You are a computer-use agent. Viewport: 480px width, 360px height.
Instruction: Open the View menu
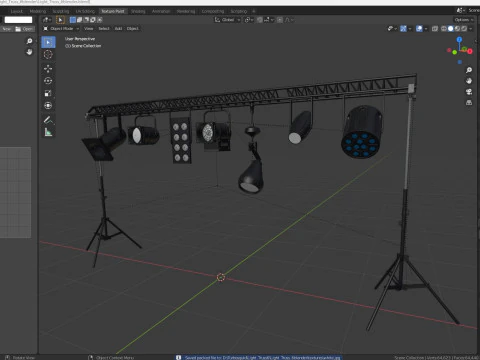click(x=88, y=29)
